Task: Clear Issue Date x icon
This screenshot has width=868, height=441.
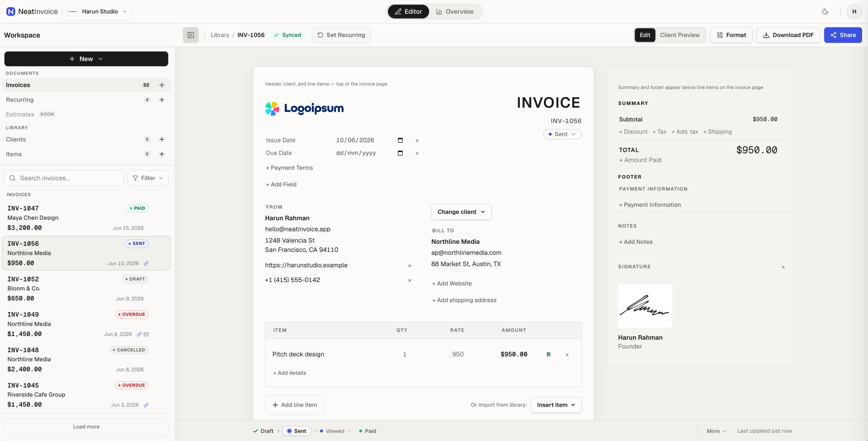Action: pyautogui.click(x=417, y=141)
